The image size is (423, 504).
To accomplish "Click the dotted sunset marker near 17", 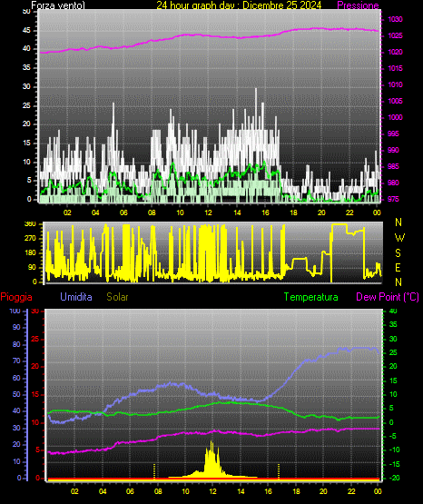I will click(x=279, y=470).
